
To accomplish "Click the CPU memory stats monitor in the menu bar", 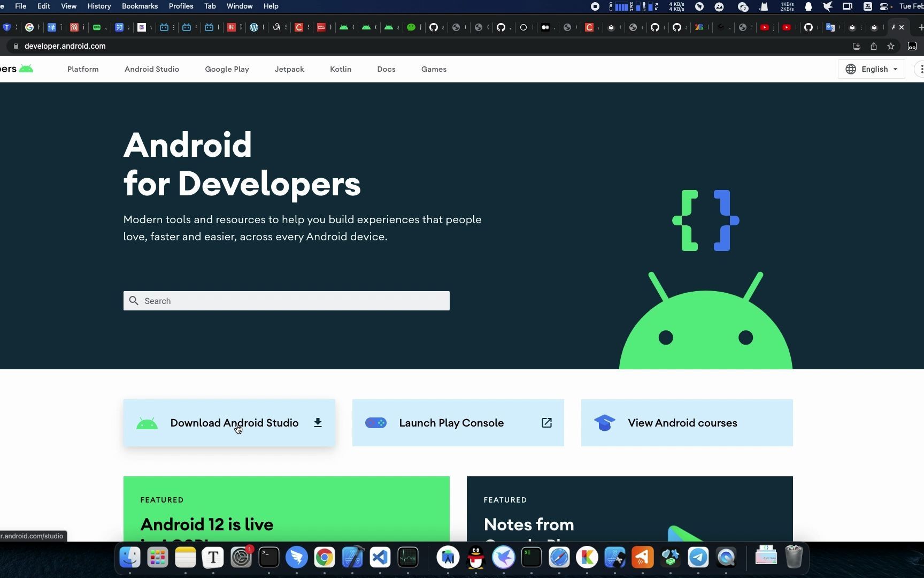I will point(634,6).
